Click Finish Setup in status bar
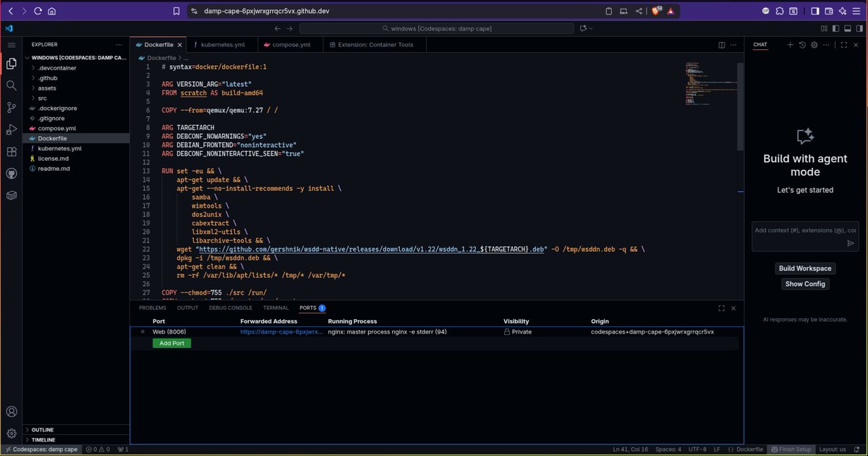Viewport: 868px width, 456px height. (790, 449)
